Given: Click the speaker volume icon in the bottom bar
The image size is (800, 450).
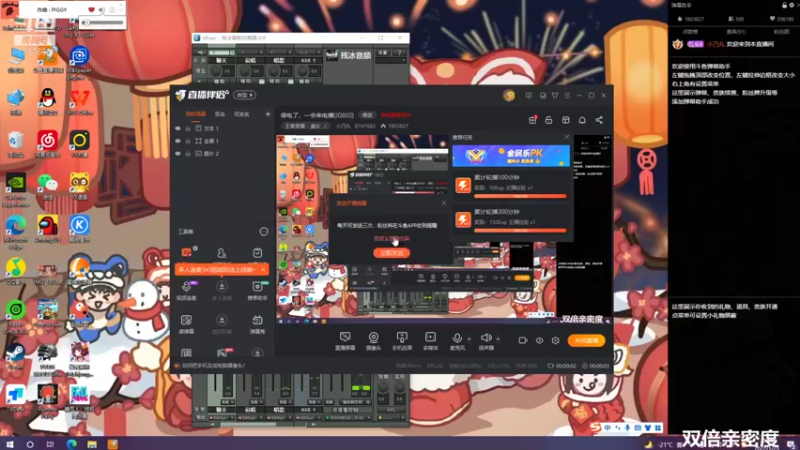Looking at the screenshot, I should (486, 338).
